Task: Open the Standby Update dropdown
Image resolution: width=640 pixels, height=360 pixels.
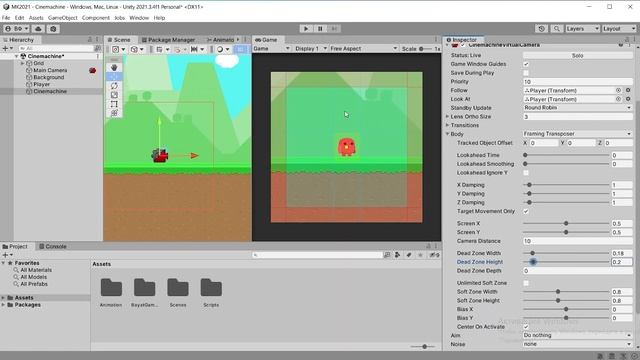Action: click(578, 108)
